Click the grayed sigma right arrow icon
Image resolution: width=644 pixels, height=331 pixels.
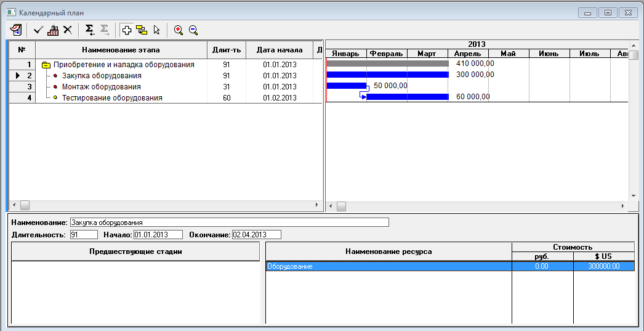(104, 30)
